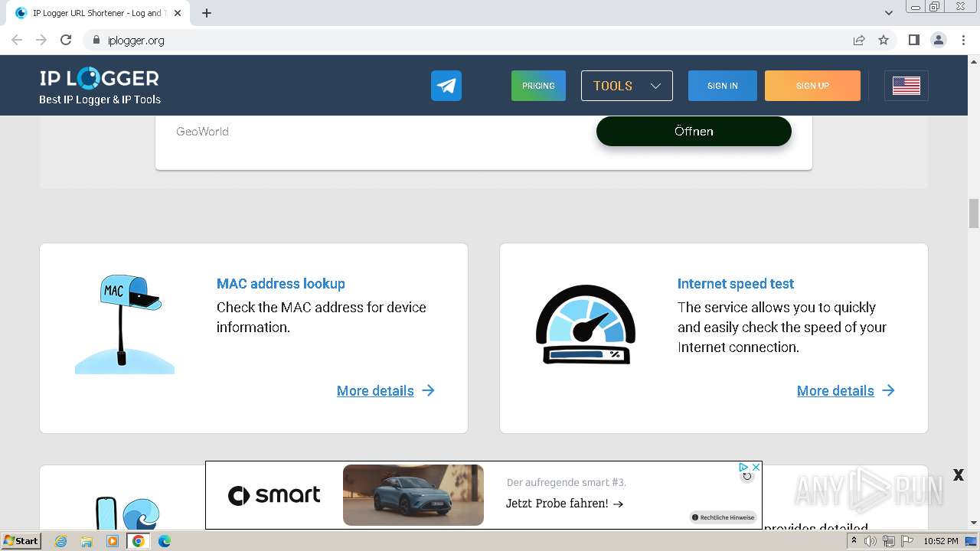The width and height of the screenshot is (980, 551).
Task: Open Chrome three-dot menu
Action: (963, 40)
